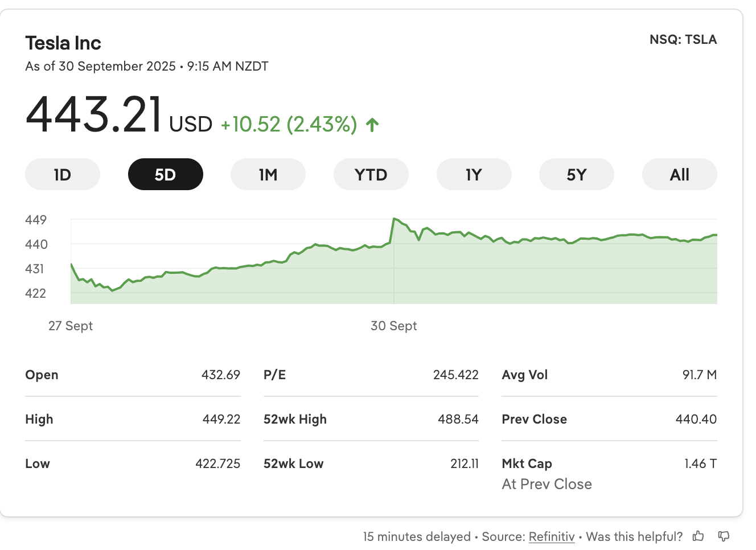
Task: Click the 30 Sept axis date label
Action: click(393, 326)
